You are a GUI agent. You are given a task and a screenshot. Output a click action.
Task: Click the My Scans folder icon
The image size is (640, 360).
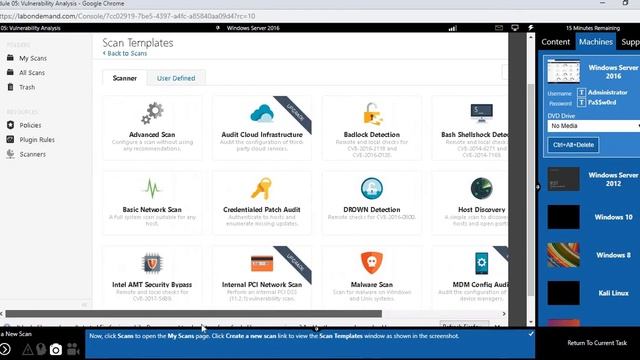point(10,58)
